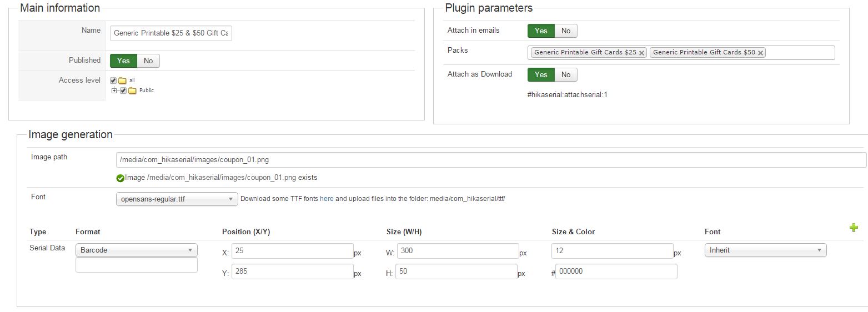Viewport: 868px width, 312px height.
Task: Uncheck the Public access level checkbox
Action: click(x=123, y=90)
